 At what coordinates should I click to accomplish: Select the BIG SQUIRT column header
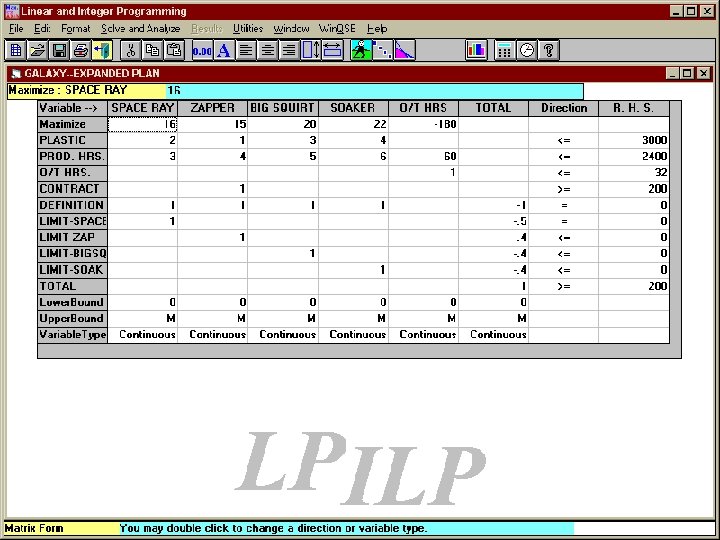point(283,108)
